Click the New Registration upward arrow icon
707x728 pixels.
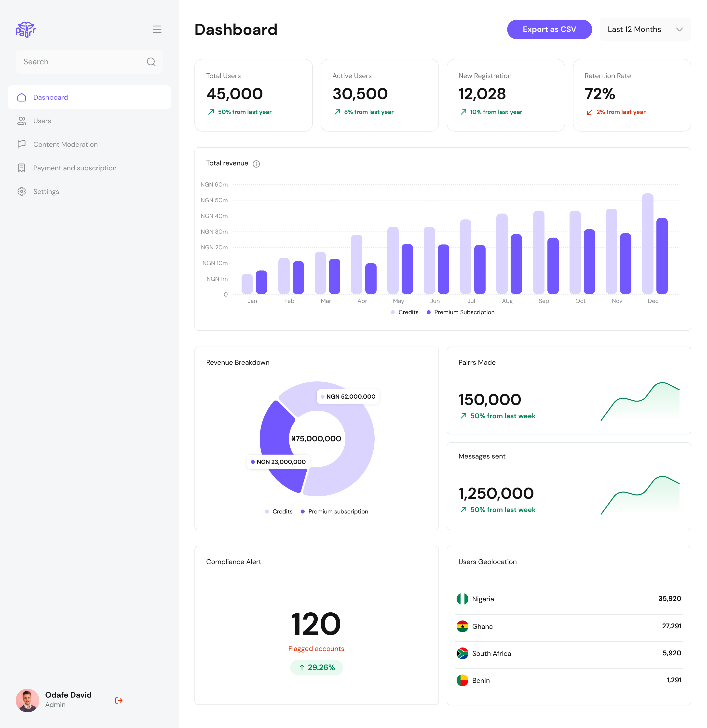[463, 112]
